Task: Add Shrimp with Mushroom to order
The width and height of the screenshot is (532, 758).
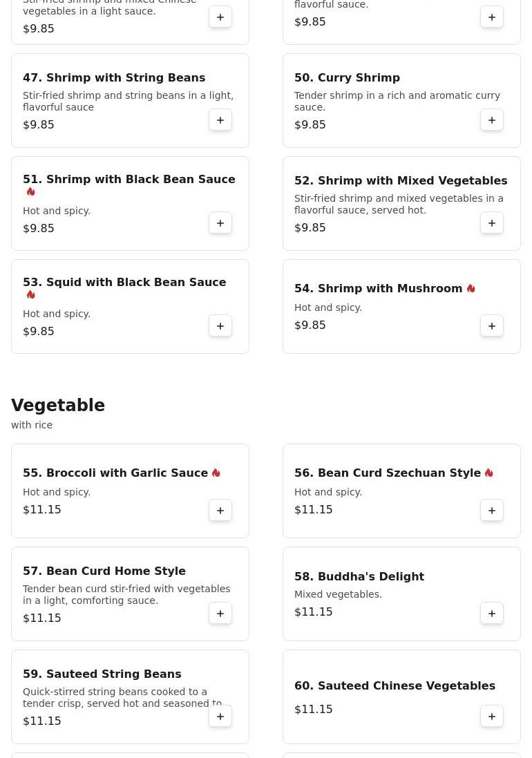Action: [492, 326]
